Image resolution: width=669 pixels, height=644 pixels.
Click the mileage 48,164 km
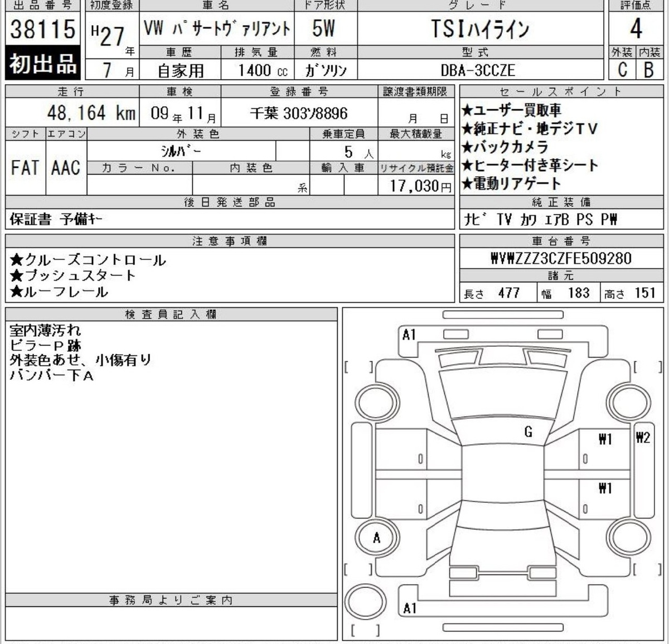click(x=91, y=113)
